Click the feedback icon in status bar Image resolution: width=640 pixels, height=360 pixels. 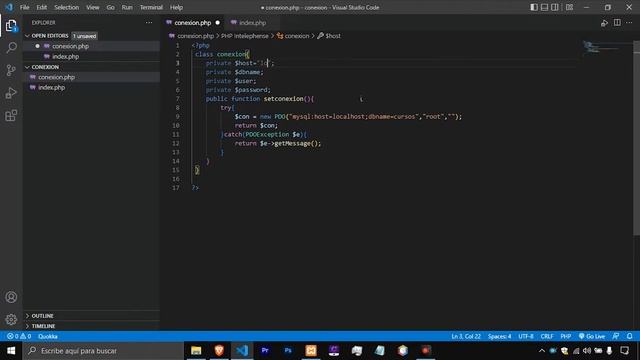616,336
